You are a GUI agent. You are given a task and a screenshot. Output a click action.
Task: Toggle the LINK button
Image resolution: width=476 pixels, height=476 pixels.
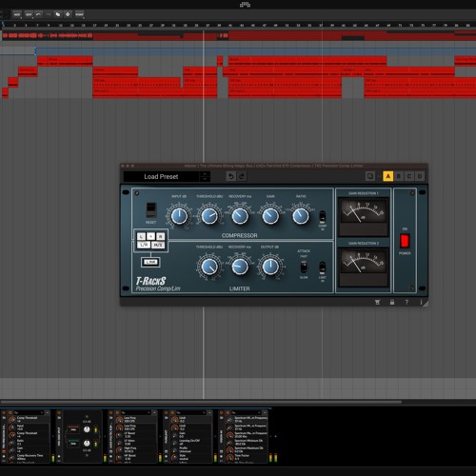150,262
